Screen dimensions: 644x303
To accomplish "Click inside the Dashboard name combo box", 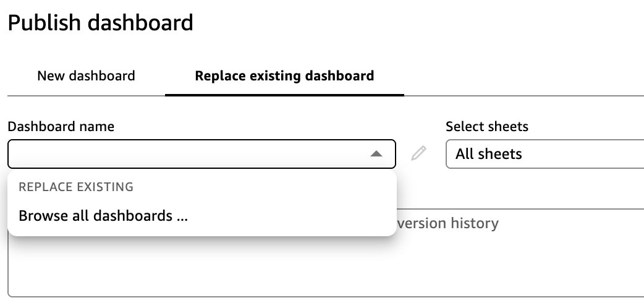I will pyautogui.click(x=185, y=154).
